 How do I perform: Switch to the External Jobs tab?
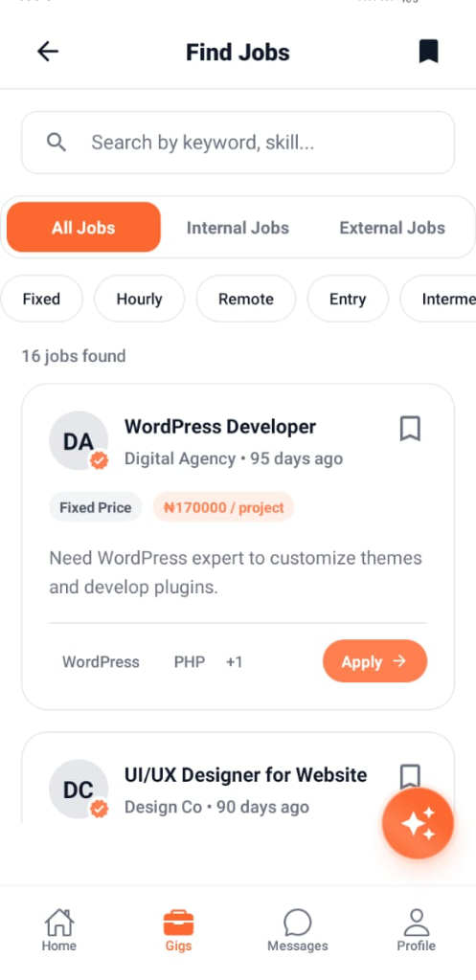tap(392, 228)
